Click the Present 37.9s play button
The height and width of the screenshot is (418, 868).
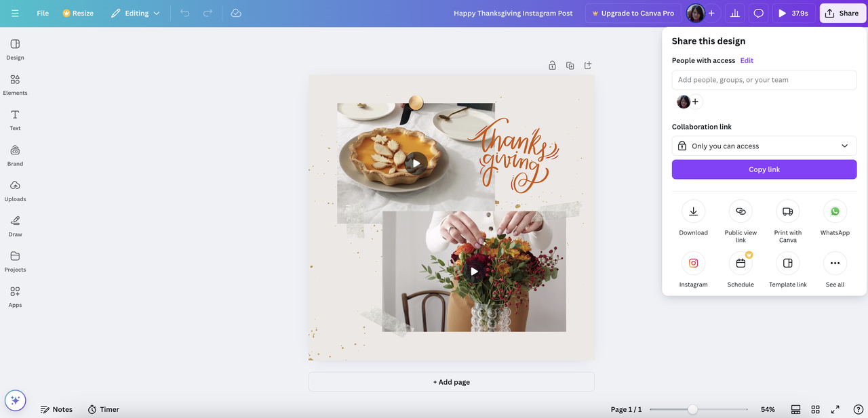pyautogui.click(x=793, y=13)
